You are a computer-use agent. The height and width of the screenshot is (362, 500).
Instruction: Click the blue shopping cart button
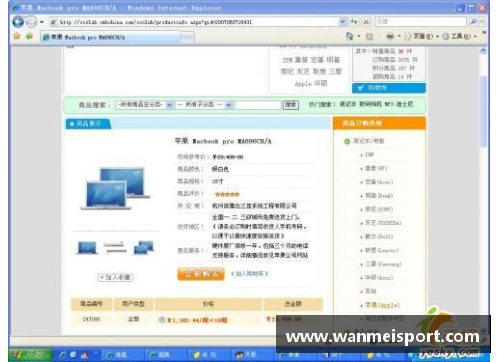[389, 88]
